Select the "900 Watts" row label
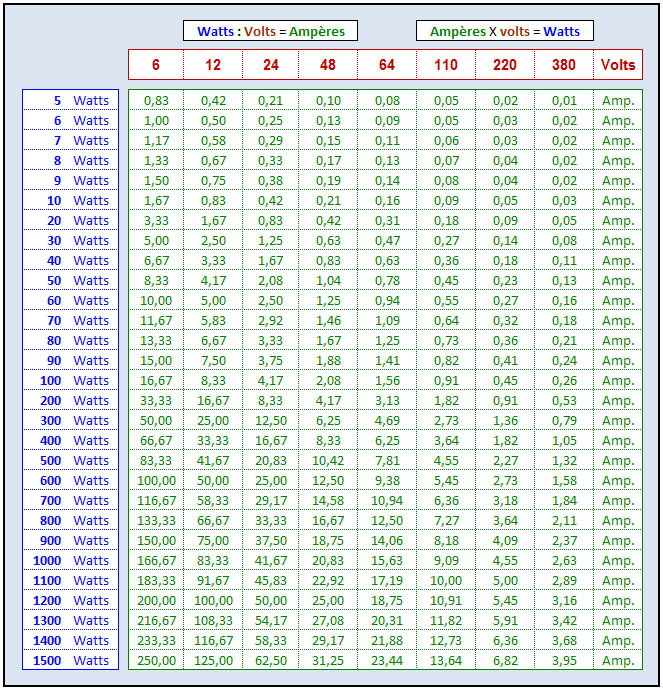 (x=70, y=541)
